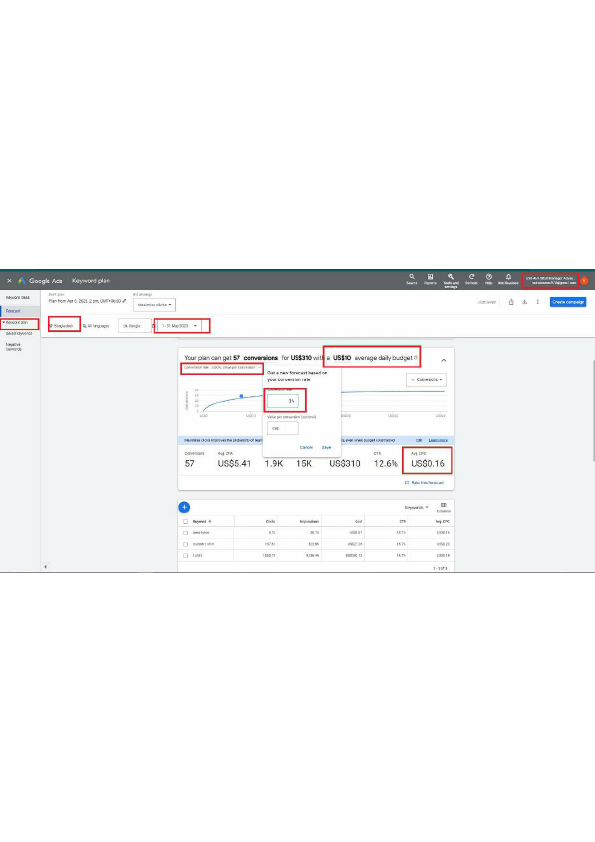Open the Columns icon above the table

pyautogui.click(x=444, y=507)
